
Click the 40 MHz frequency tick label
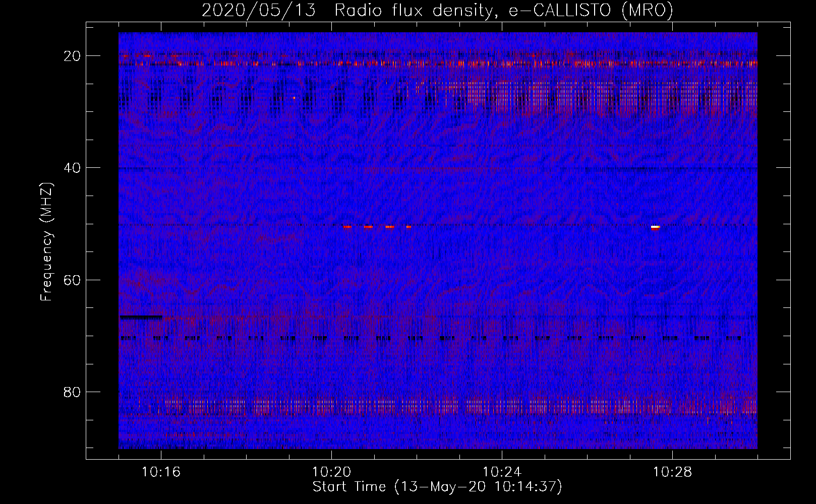tap(72, 168)
